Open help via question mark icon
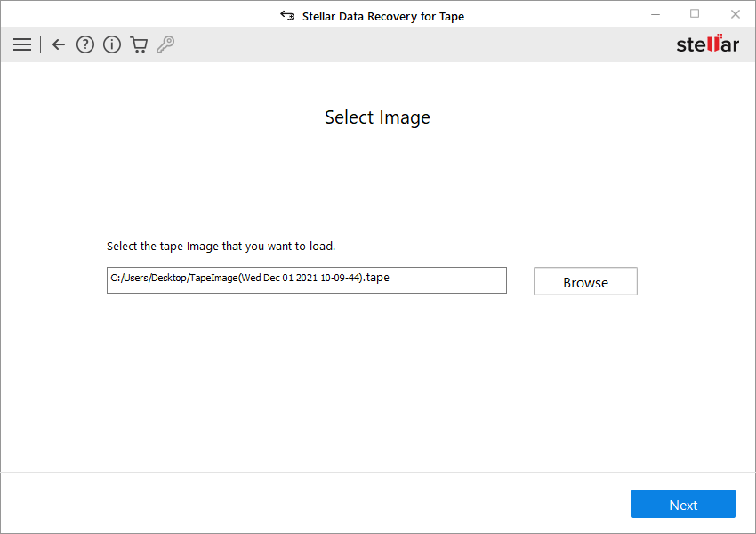 click(85, 44)
